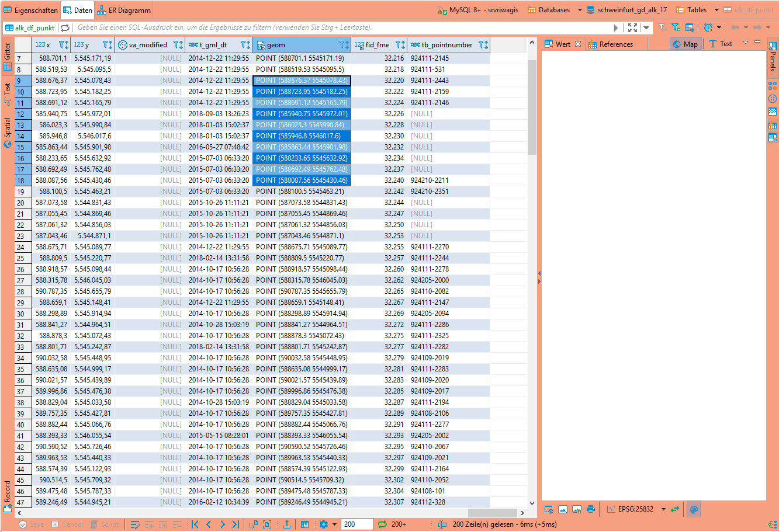Open the value panel view menu arrow
Screen dimensions: 779x532
tap(745, 43)
